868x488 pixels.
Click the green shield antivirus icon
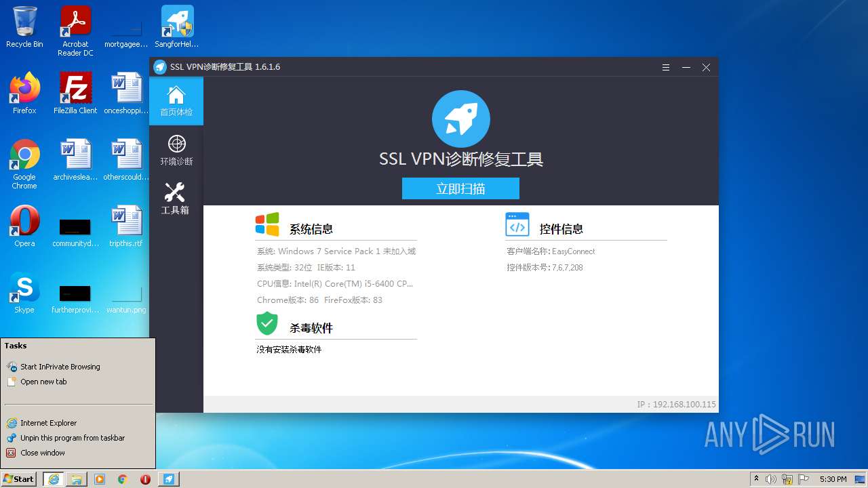coord(267,323)
